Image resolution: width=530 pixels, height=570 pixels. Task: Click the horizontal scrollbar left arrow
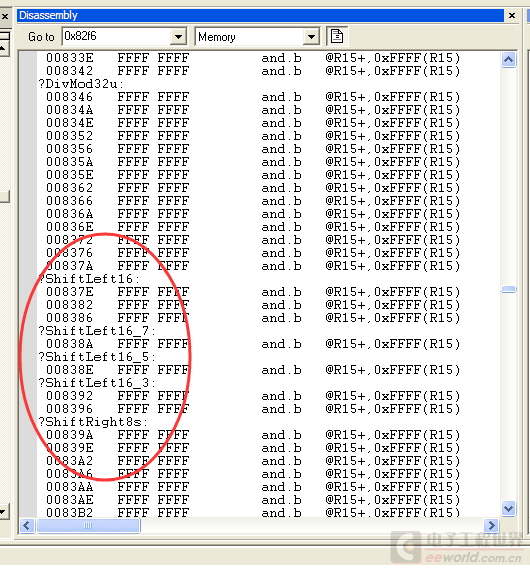[27, 526]
